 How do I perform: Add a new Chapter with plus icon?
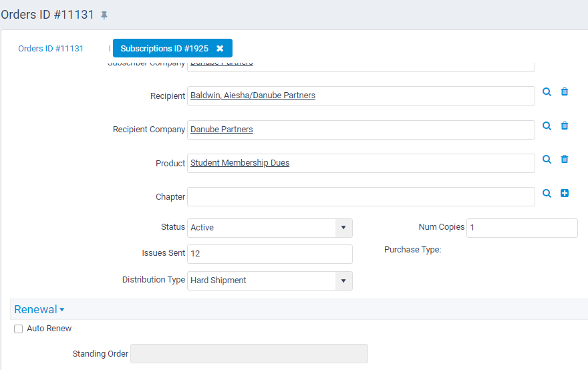pos(565,193)
